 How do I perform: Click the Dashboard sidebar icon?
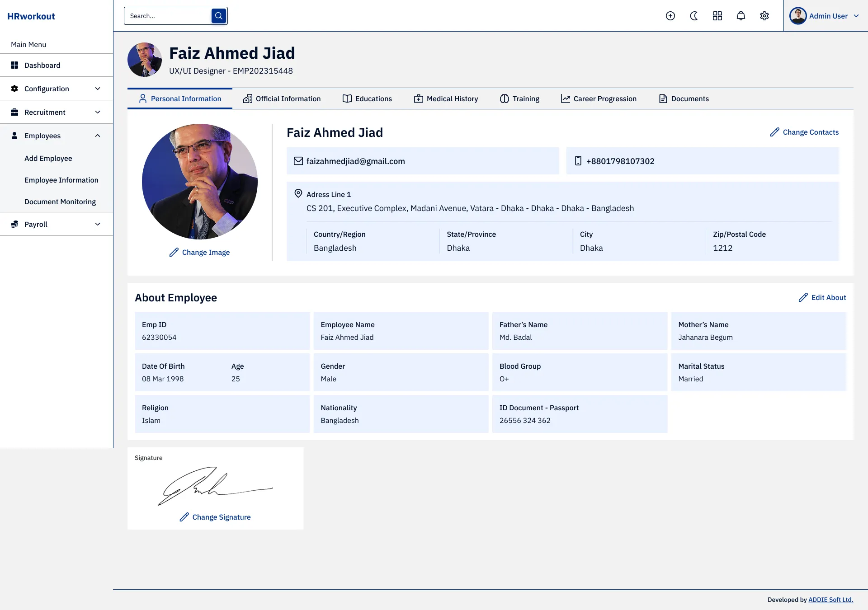point(14,65)
